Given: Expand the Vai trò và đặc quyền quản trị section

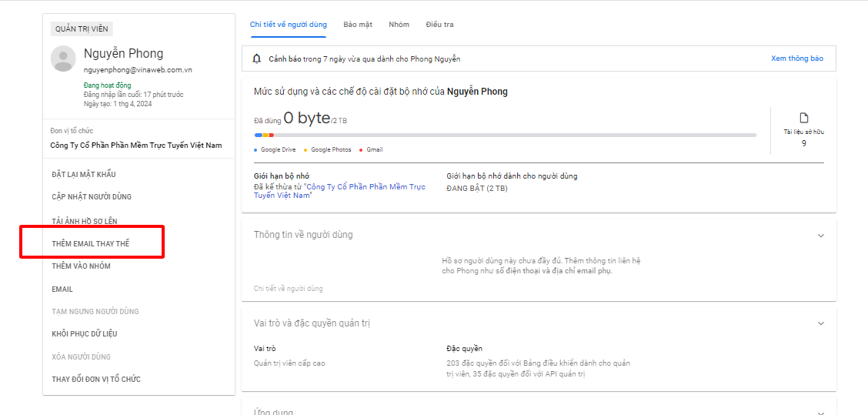Looking at the screenshot, I should tap(820, 324).
